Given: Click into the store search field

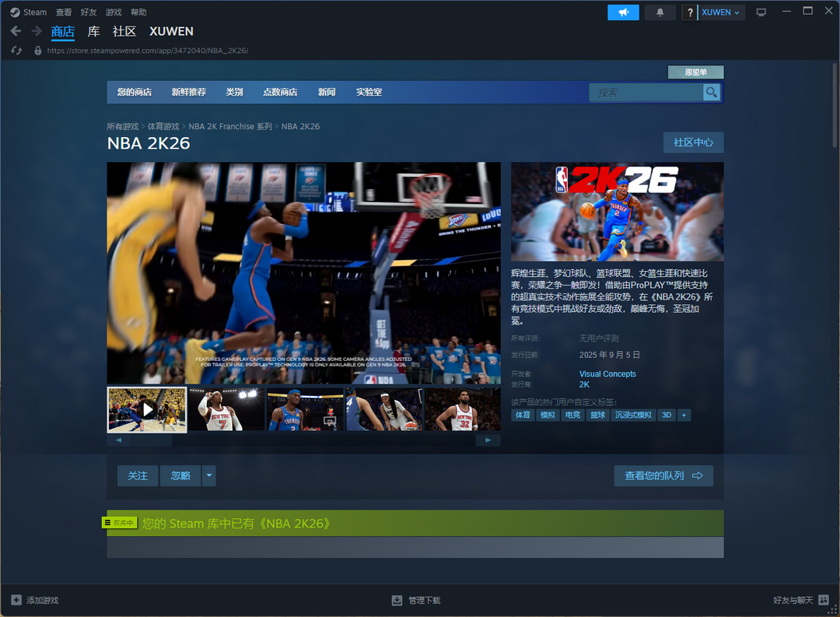Looking at the screenshot, I should [x=646, y=93].
